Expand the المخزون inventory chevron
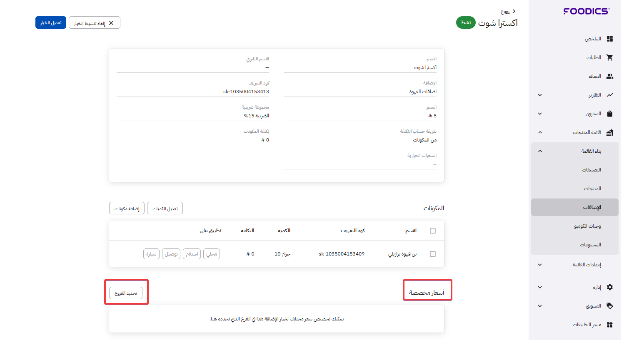Image resolution: width=644 pixels, height=340 pixels. pyautogui.click(x=540, y=114)
